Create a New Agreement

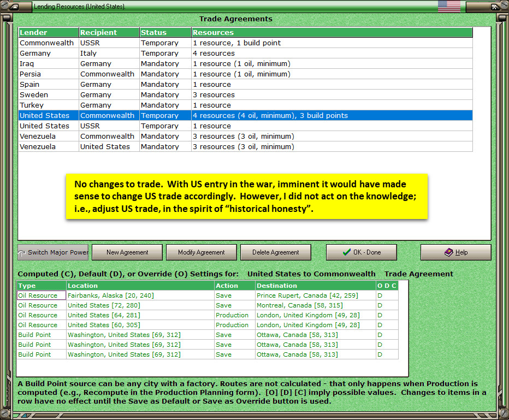click(127, 252)
